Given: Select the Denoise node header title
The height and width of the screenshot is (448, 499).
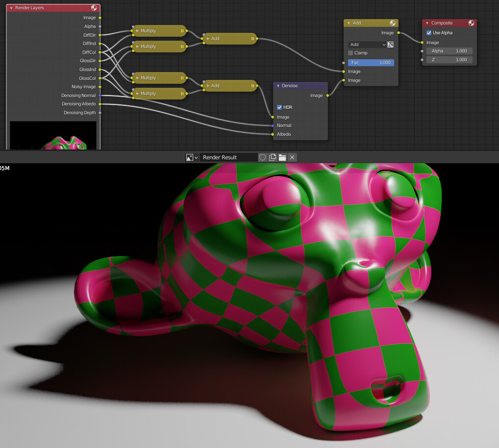Looking at the screenshot, I should click(290, 86).
